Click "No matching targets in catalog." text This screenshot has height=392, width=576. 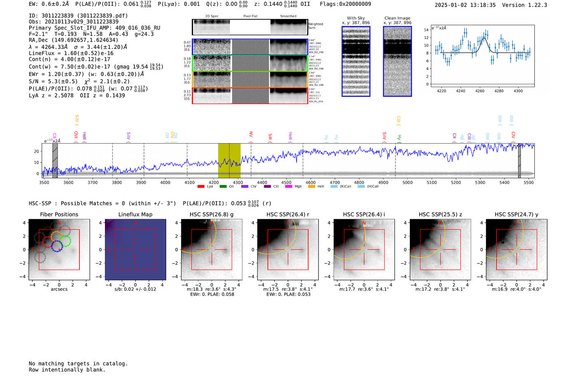[78, 364]
